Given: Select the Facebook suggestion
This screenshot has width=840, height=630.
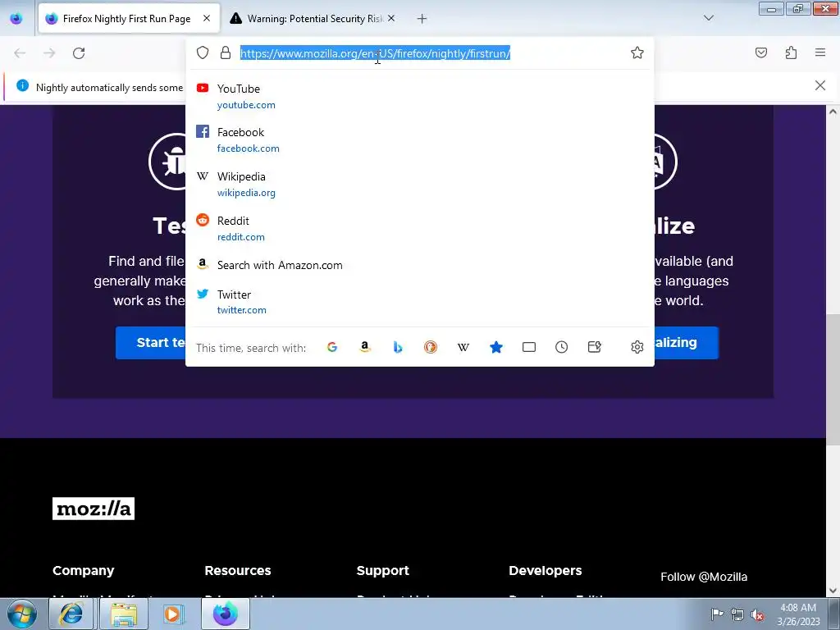Looking at the screenshot, I should (419, 139).
